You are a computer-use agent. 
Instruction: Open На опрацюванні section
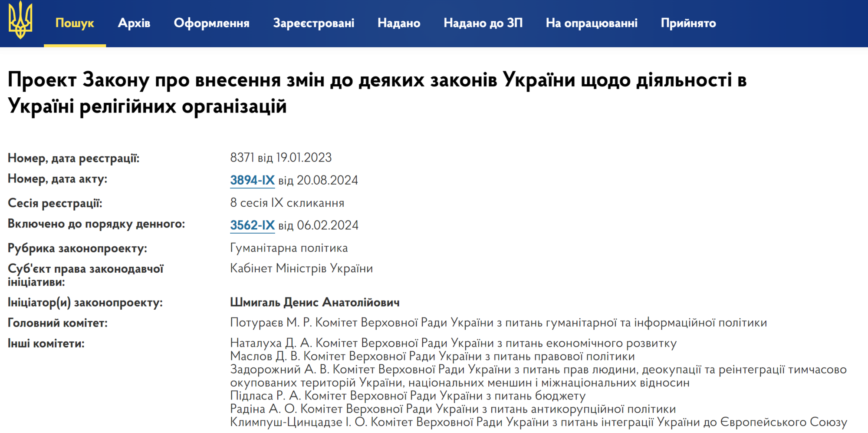pyautogui.click(x=592, y=23)
